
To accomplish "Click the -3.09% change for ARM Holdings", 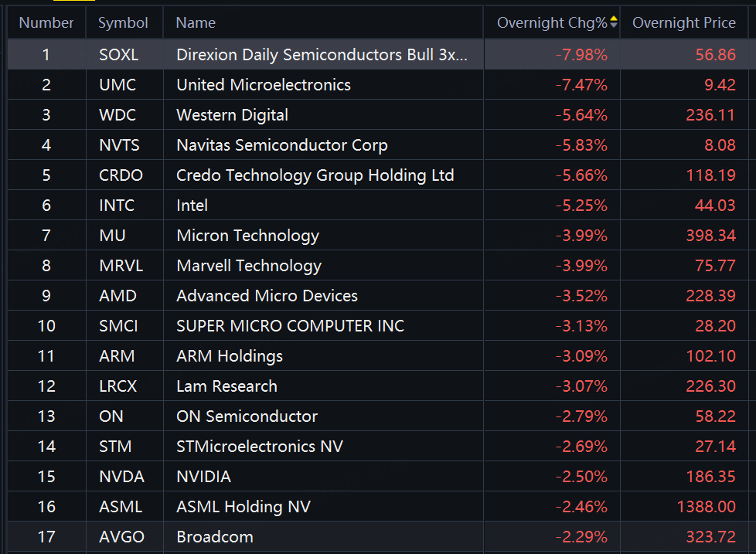I will coord(581,356).
